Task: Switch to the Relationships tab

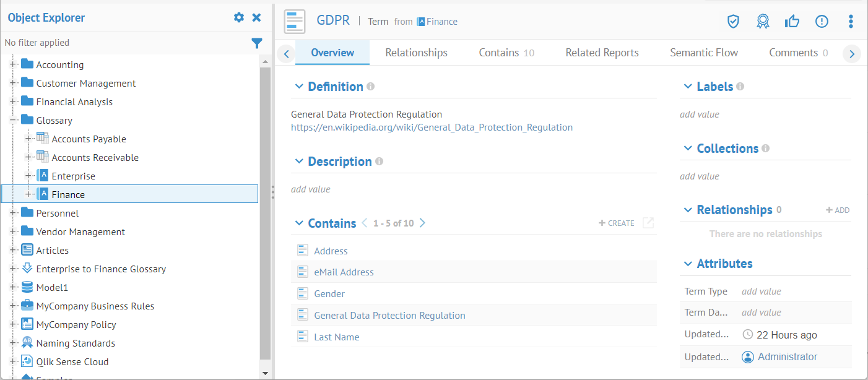Action: [416, 53]
